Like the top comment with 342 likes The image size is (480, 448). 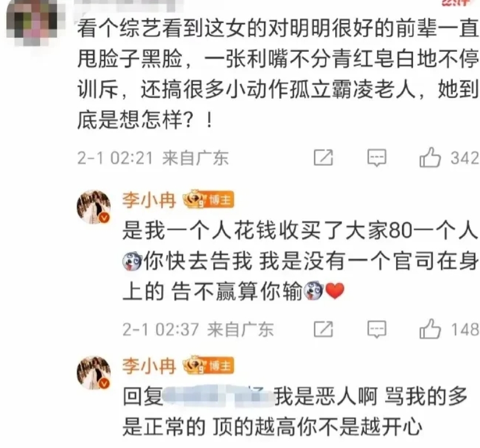point(430,158)
